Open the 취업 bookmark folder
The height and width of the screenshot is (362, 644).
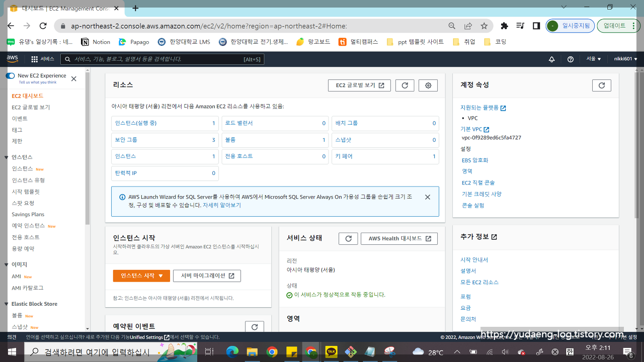coord(463,42)
